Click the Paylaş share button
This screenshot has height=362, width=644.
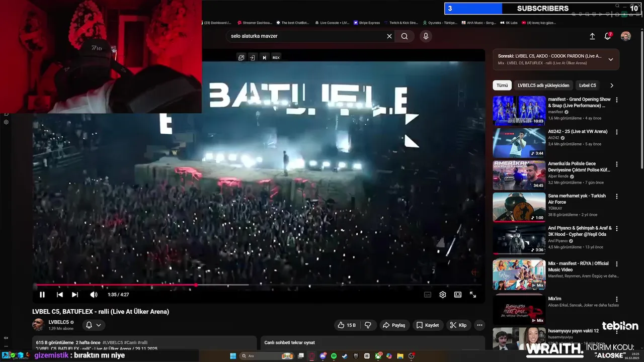click(x=394, y=325)
